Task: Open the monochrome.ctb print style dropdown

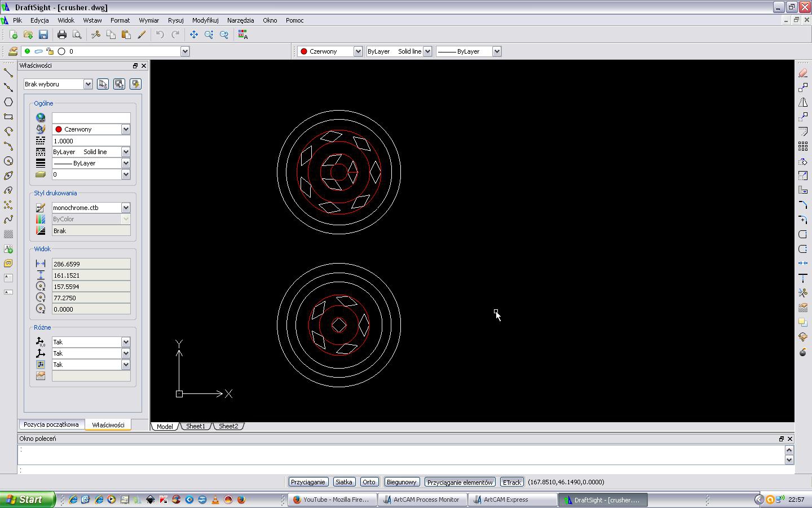Action: pyautogui.click(x=91, y=208)
